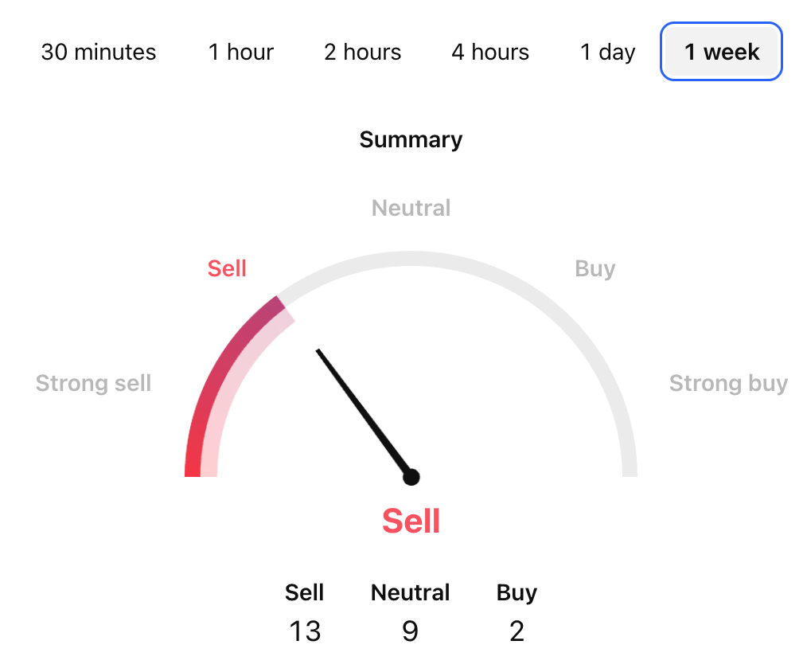The width and height of the screenshot is (807, 672).
Task: Select the 1 day timeframe
Action: (x=607, y=53)
